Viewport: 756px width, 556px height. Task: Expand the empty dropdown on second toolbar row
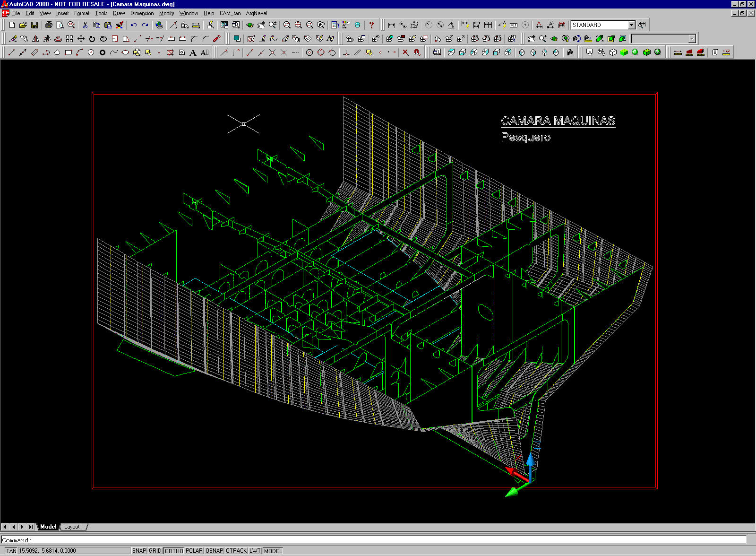pyautogui.click(x=692, y=39)
